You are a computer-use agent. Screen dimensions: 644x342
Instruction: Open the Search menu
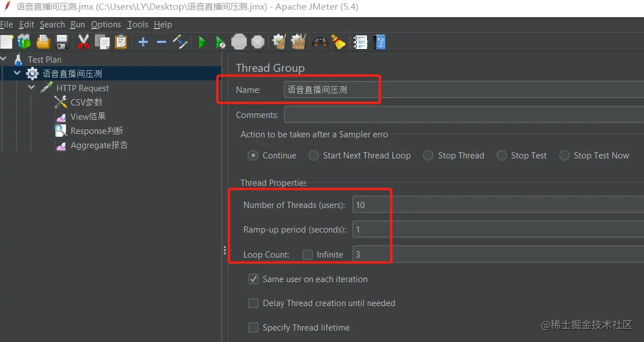[x=52, y=25]
